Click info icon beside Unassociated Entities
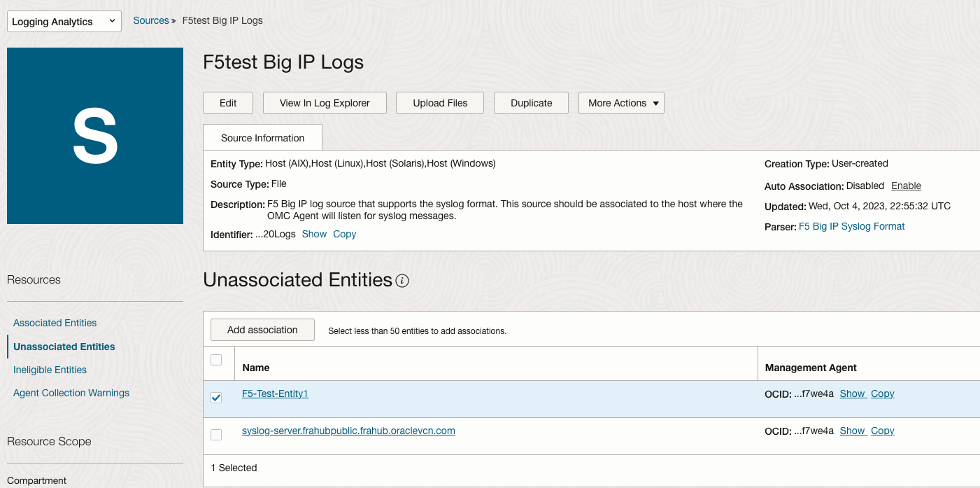This screenshot has height=488, width=980. point(402,281)
